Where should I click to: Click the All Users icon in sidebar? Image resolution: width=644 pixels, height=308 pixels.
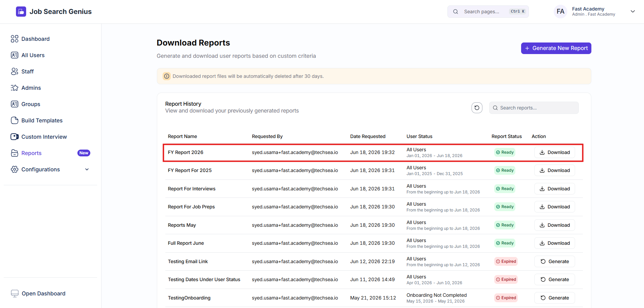(15, 55)
